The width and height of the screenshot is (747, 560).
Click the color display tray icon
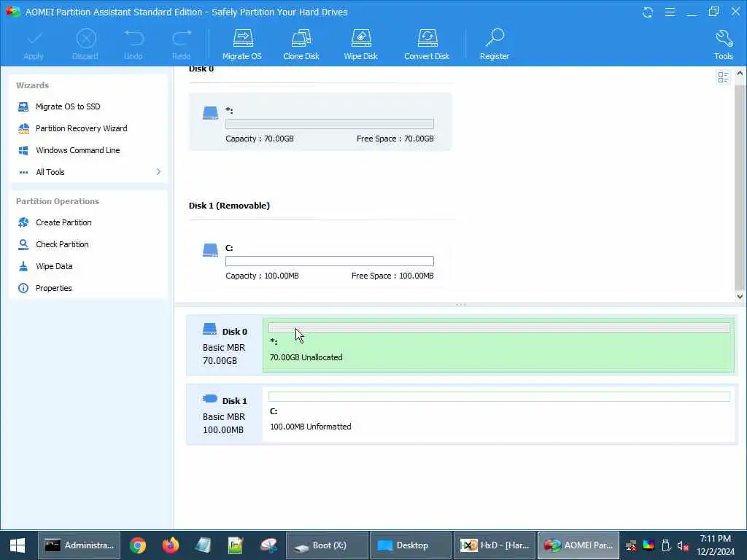pos(649,545)
